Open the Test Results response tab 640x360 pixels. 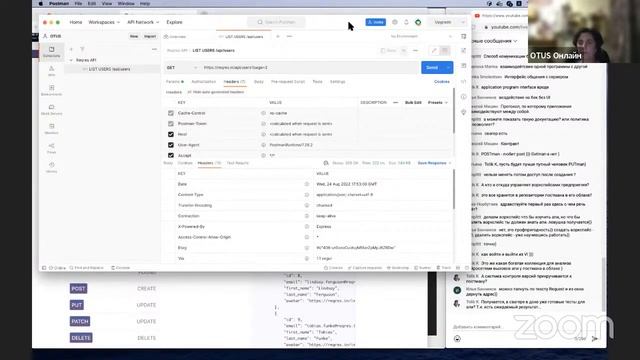238,163
